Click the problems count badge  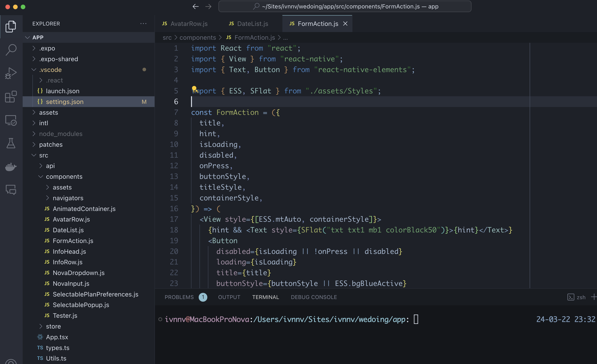[x=203, y=297]
